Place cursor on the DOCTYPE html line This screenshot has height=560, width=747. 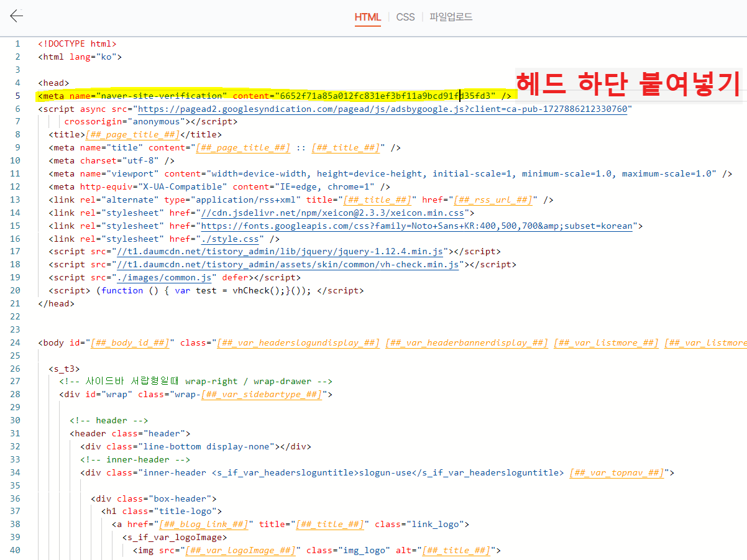coord(77,44)
